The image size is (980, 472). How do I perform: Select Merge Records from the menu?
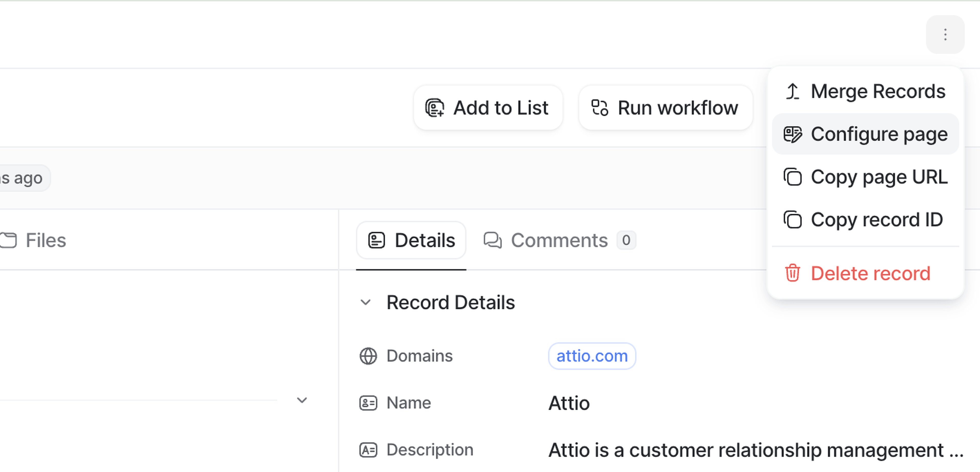[x=877, y=91]
